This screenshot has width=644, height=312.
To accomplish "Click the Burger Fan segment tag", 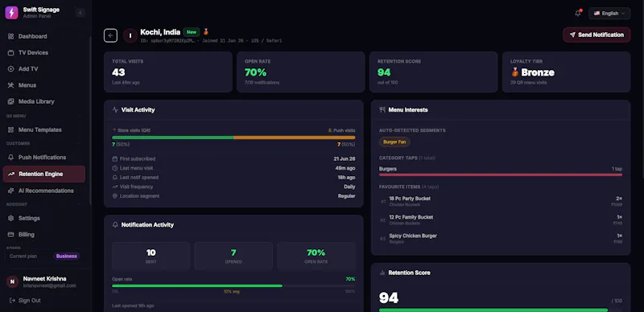I will click(x=394, y=142).
